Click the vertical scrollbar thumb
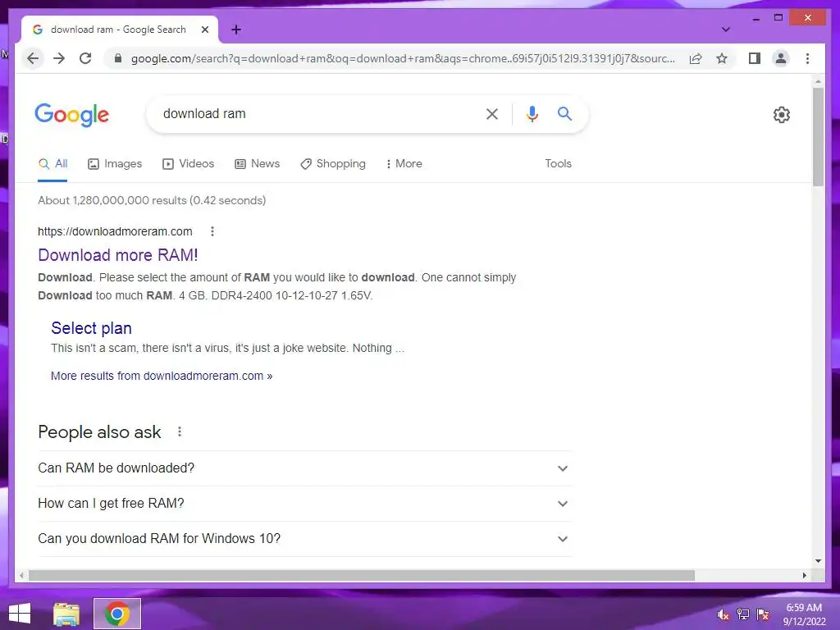Viewport: 840px width, 630px height. click(818, 137)
